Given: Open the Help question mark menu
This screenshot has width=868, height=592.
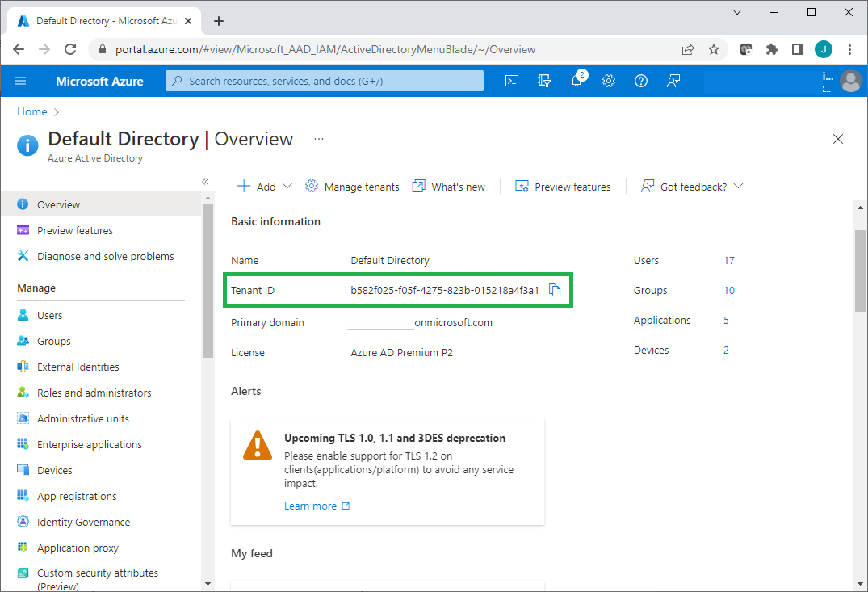Looking at the screenshot, I should coord(641,81).
